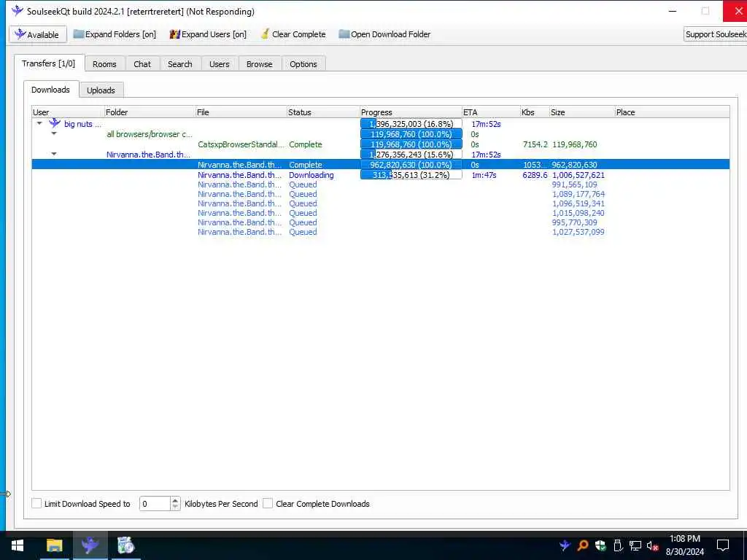Image resolution: width=747 pixels, height=560 pixels.
Task: Toggle Expand Users [on] button
Action: click(208, 34)
